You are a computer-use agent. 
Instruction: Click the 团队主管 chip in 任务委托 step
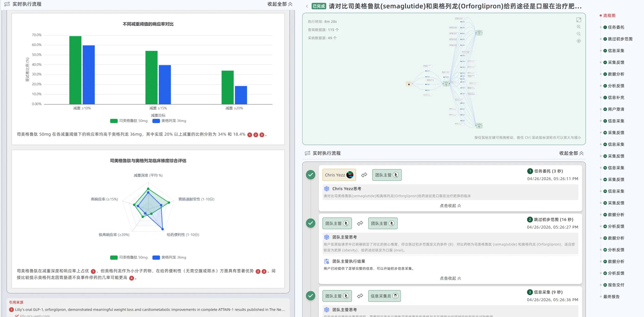point(387,175)
